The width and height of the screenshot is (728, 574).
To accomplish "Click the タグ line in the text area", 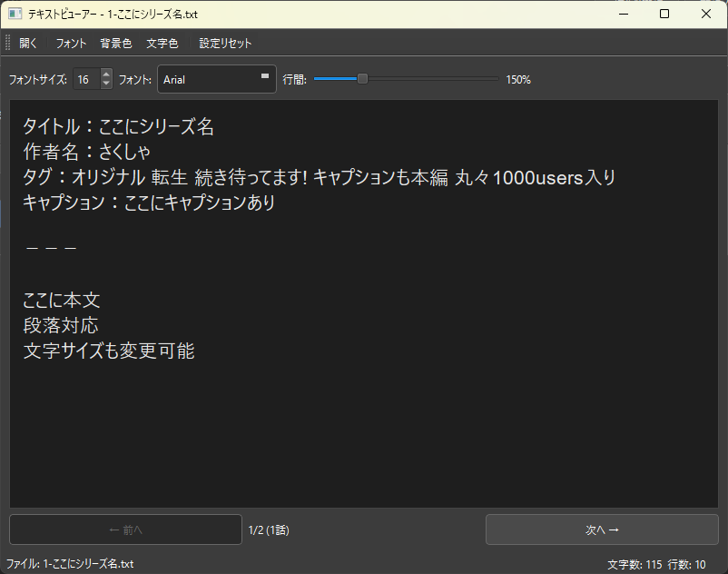I will (x=318, y=178).
